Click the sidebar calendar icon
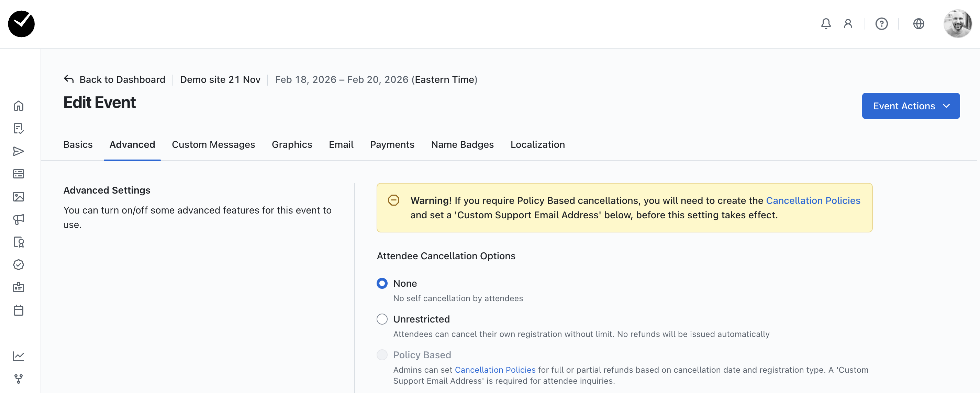 coord(18,310)
